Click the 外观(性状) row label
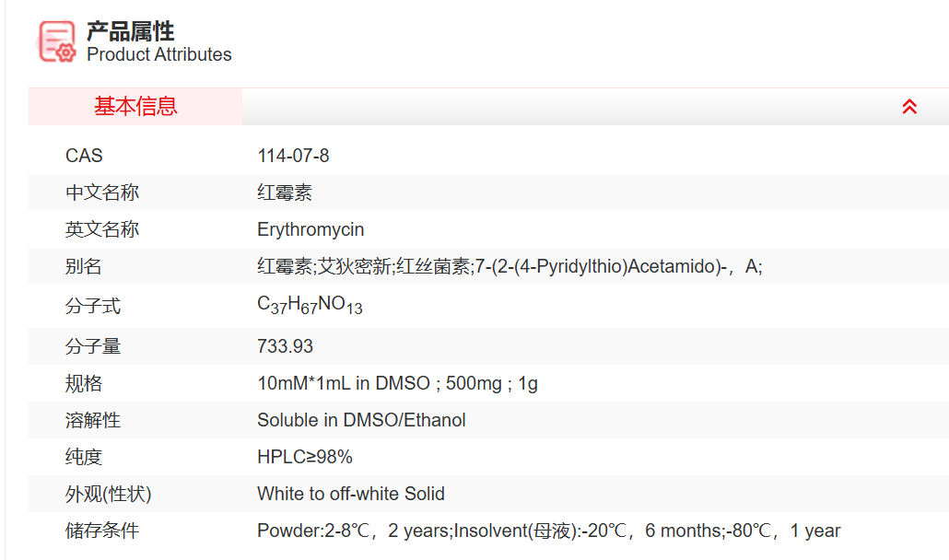949x560 pixels. coord(108,494)
